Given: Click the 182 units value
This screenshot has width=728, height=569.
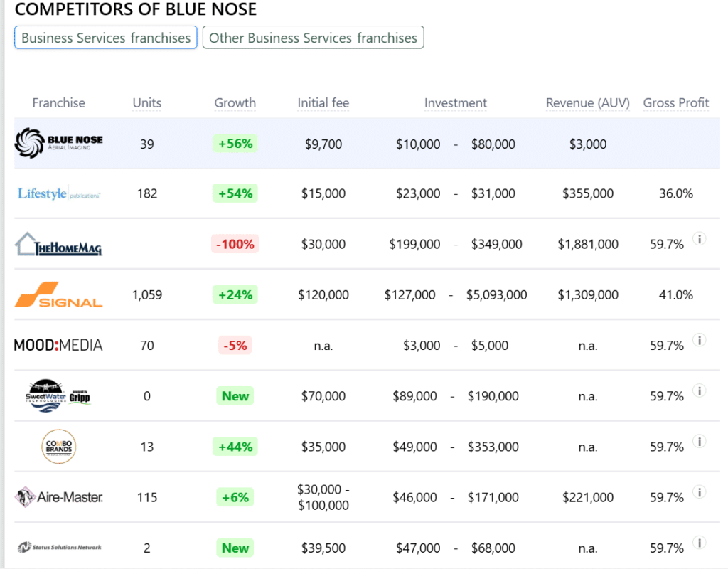Looking at the screenshot, I should click(146, 193).
